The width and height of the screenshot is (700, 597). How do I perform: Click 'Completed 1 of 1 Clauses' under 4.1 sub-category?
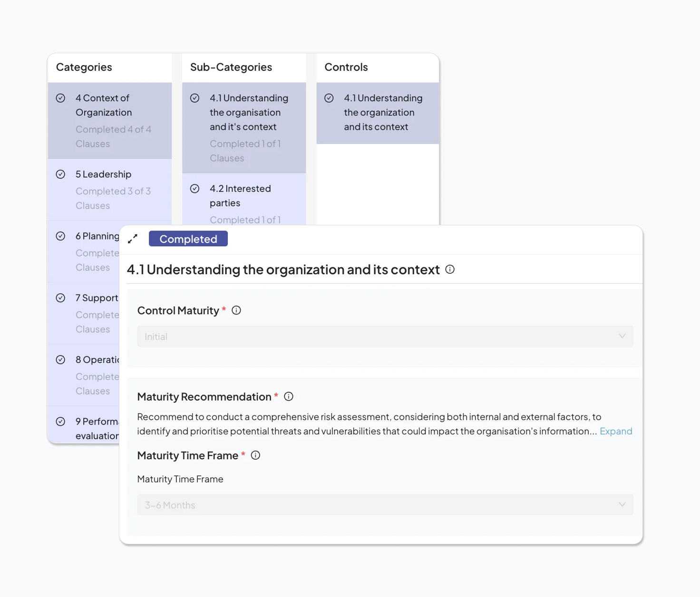(x=245, y=151)
